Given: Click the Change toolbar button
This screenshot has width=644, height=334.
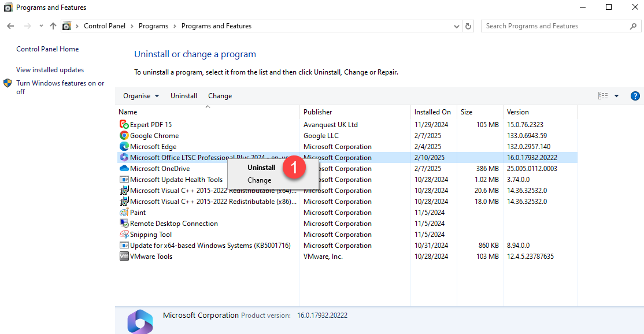Looking at the screenshot, I should pos(220,95).
